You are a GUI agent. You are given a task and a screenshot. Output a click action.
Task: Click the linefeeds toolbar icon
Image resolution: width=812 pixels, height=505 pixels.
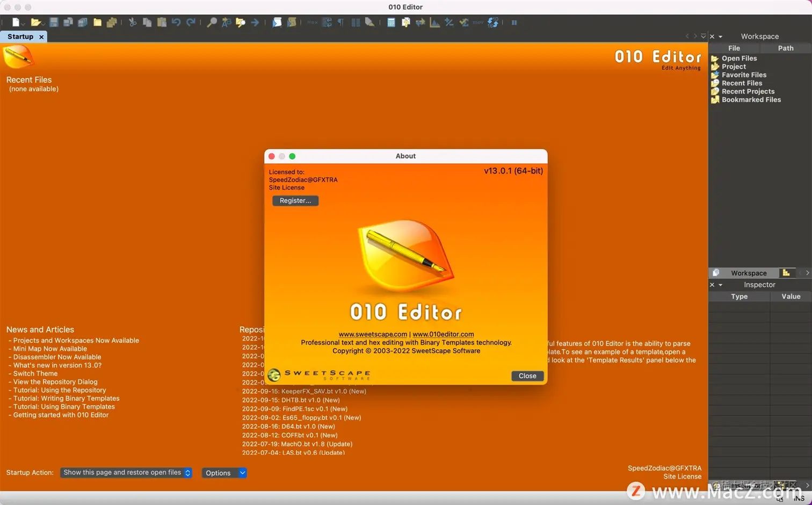327,23
